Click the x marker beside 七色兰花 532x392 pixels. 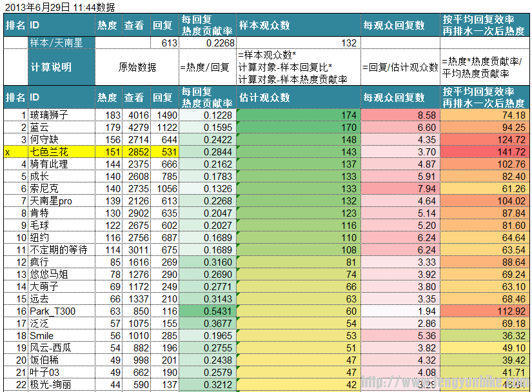[8, 152]
